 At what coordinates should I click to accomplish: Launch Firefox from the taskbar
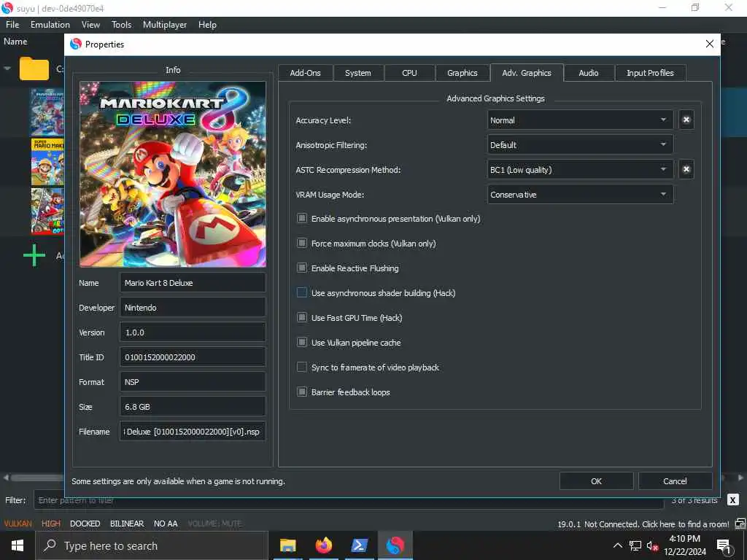323,545
